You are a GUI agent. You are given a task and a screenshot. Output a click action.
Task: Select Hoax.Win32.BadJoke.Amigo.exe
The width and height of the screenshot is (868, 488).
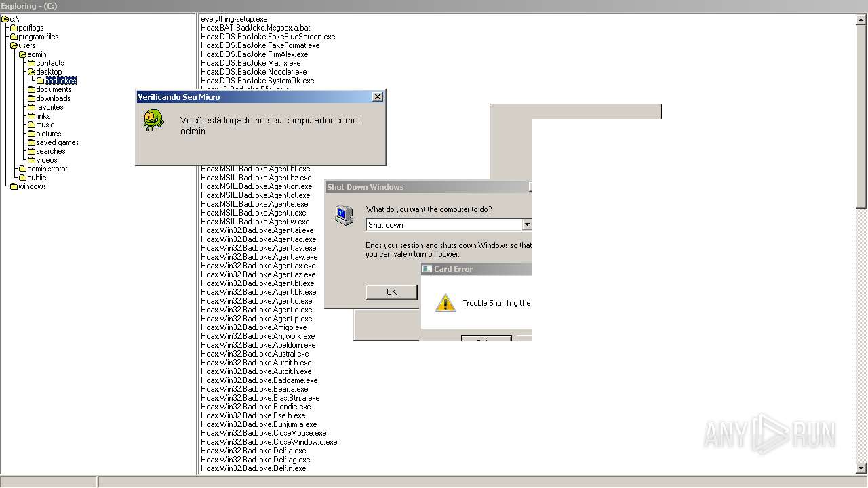[254, 327]
